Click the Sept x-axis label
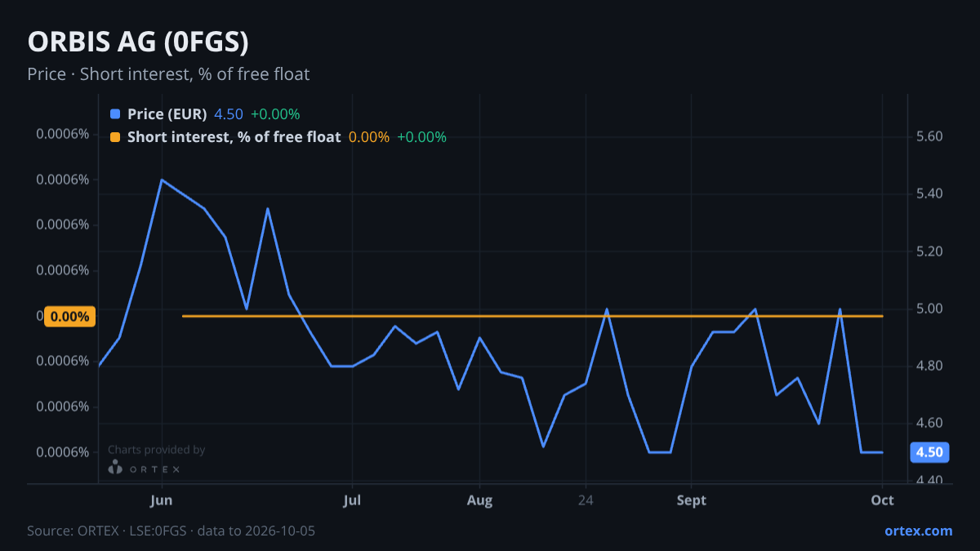This screenshot has width=980, height=551. click(x=692, y=500)
